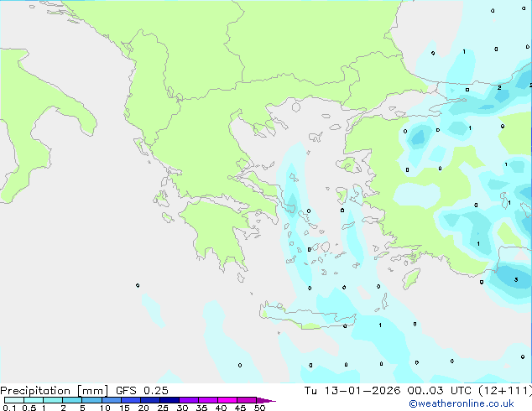This screenshot has height=411, width=532.
Task: Click the '35' legend scale label
Action: tap(201, 408)
